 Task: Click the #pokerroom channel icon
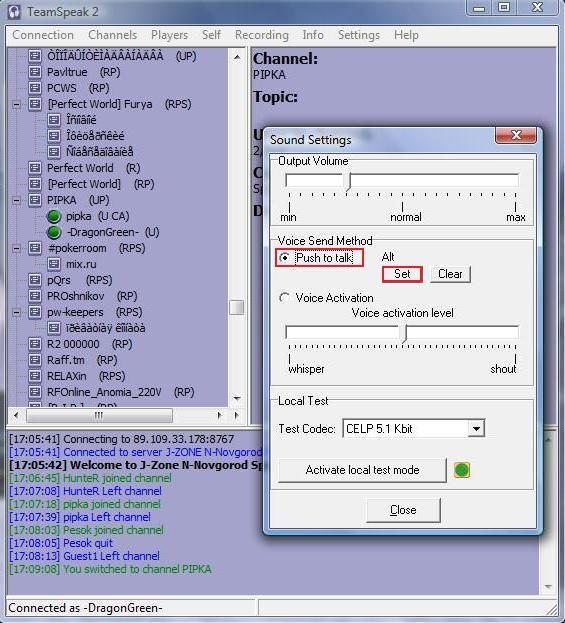pyautogui.click(x=35, y=248)
